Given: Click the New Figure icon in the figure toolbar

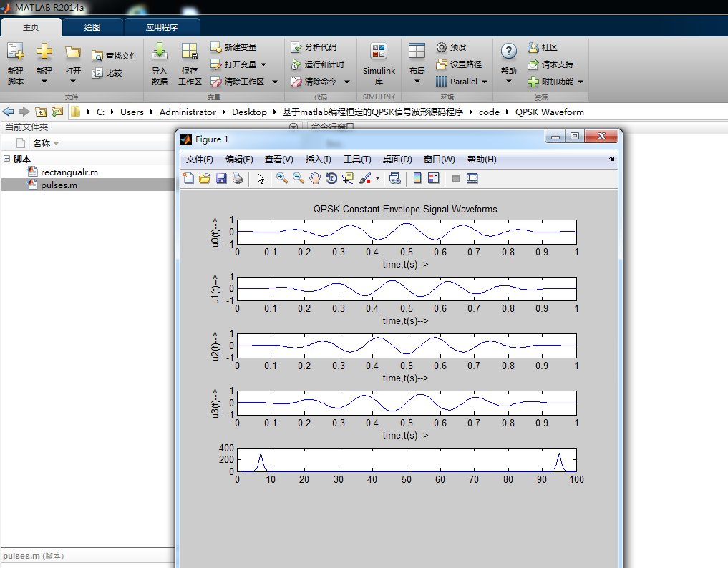Looking at the screenshot, I should 188,178.
